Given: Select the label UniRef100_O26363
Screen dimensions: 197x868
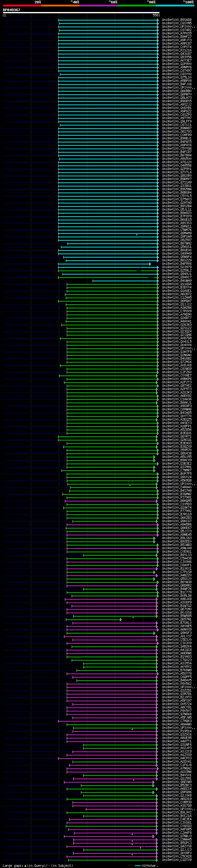Looking at the screenshot, I should tap(177, 325).
